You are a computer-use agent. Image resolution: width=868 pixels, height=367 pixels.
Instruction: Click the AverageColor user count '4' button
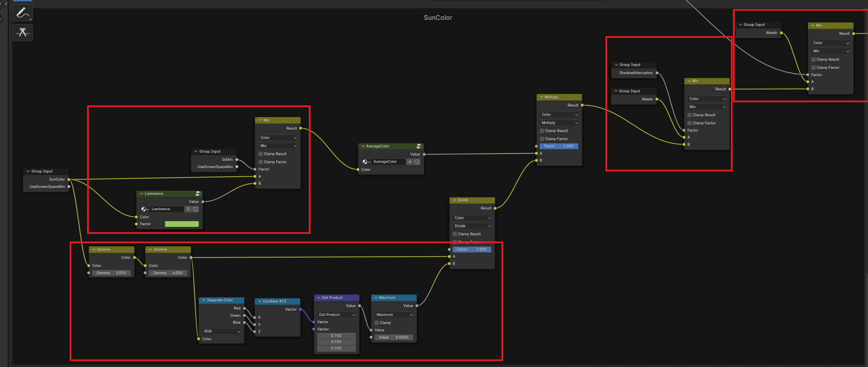[x=410, y=162]
